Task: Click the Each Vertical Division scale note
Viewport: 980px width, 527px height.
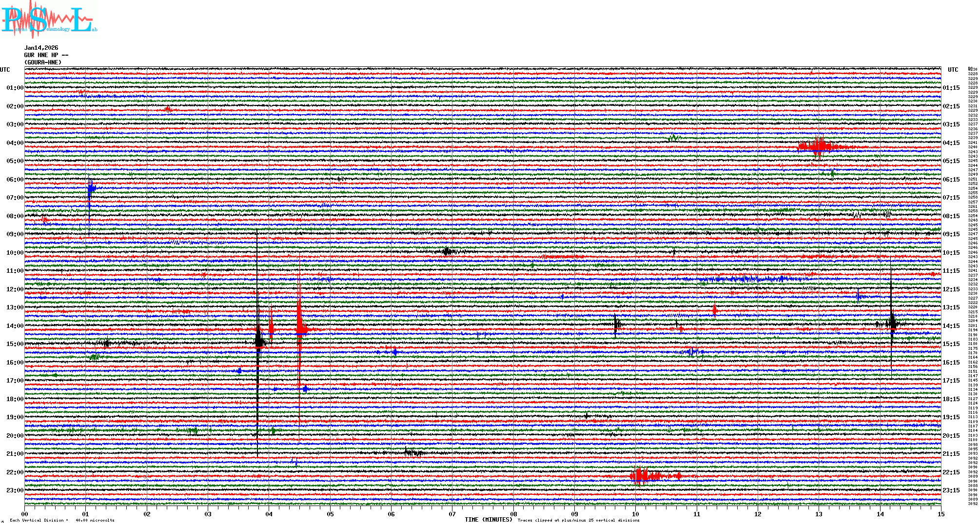Action: 62,520
